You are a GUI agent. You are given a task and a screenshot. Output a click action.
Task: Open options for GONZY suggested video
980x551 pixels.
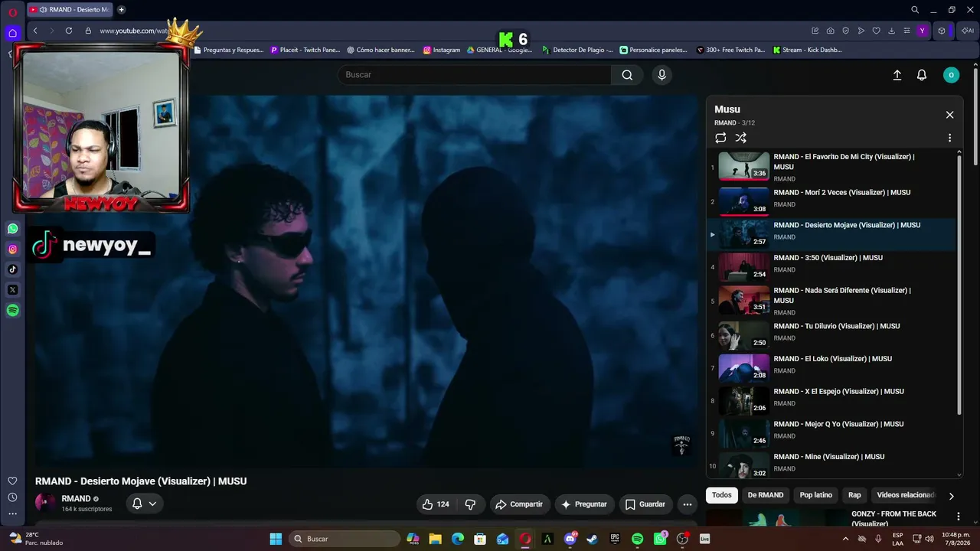coord(958,517)
